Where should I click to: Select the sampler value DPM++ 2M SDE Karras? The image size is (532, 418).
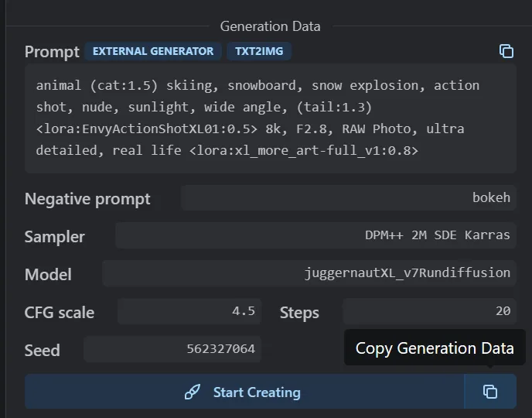(x=437, y=235)
